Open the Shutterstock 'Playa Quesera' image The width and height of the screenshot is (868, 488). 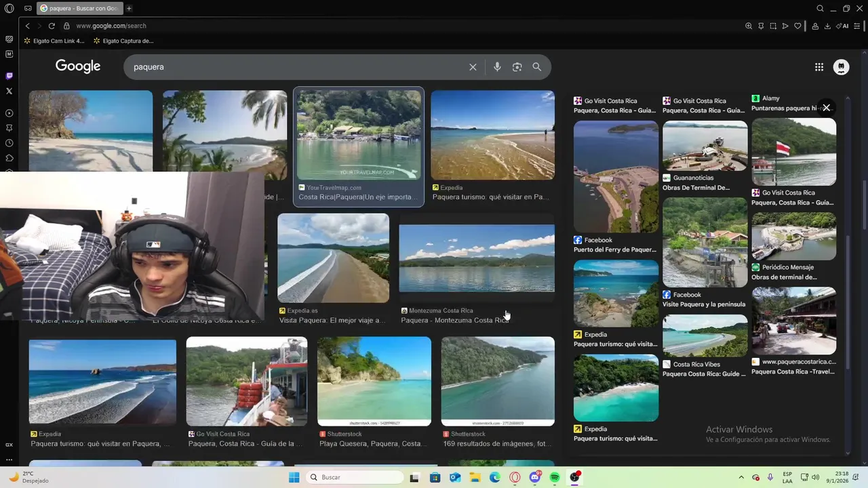click(x=374, y=381)
